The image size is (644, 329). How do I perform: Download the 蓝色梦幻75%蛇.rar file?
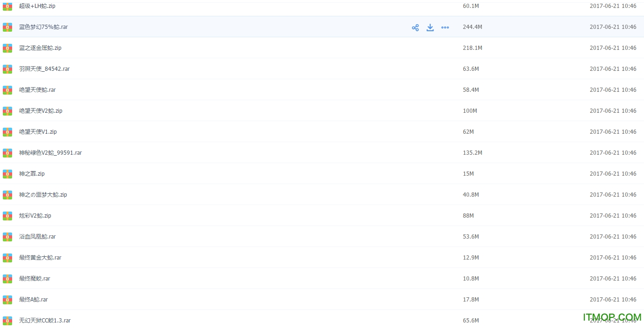[x=430, y=27]
